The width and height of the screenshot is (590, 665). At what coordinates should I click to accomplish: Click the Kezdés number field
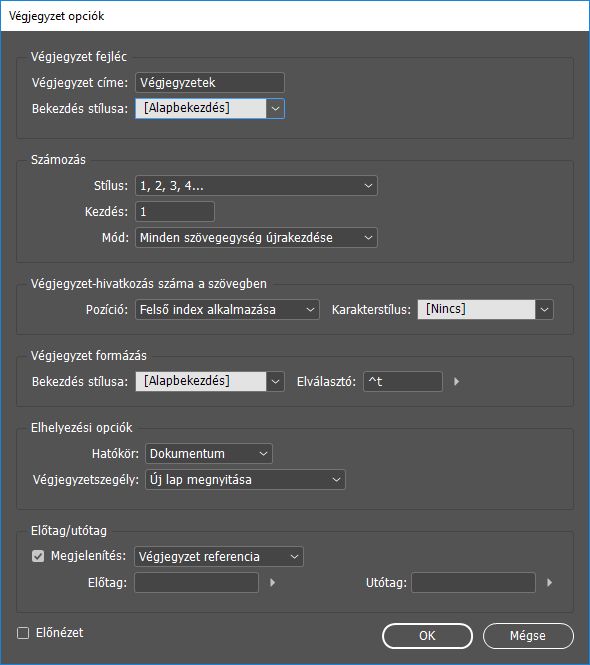pyautogui.click(x=175, y=211)
